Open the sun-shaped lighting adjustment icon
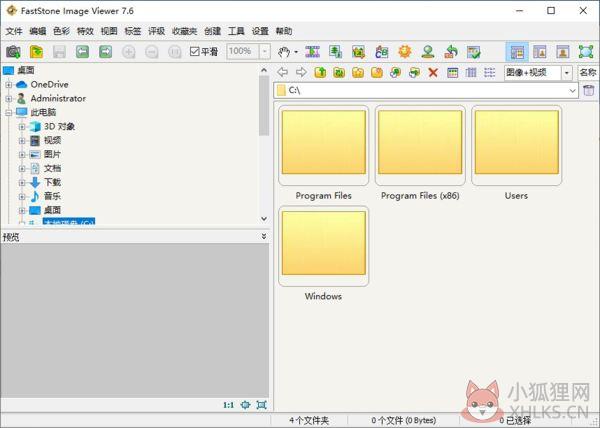 point(405,52)
